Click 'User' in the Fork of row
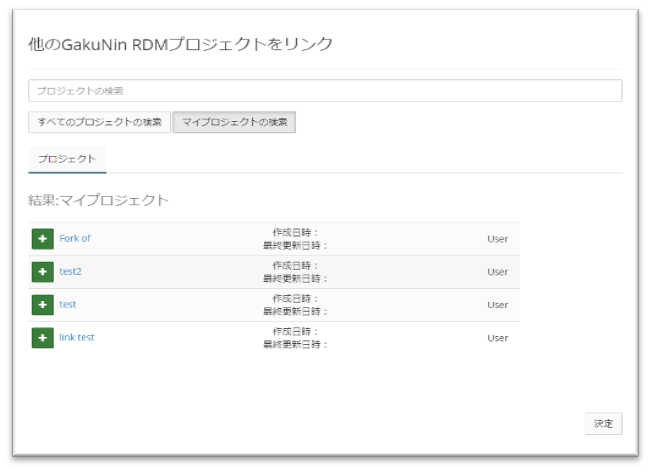 coord(497,239)
